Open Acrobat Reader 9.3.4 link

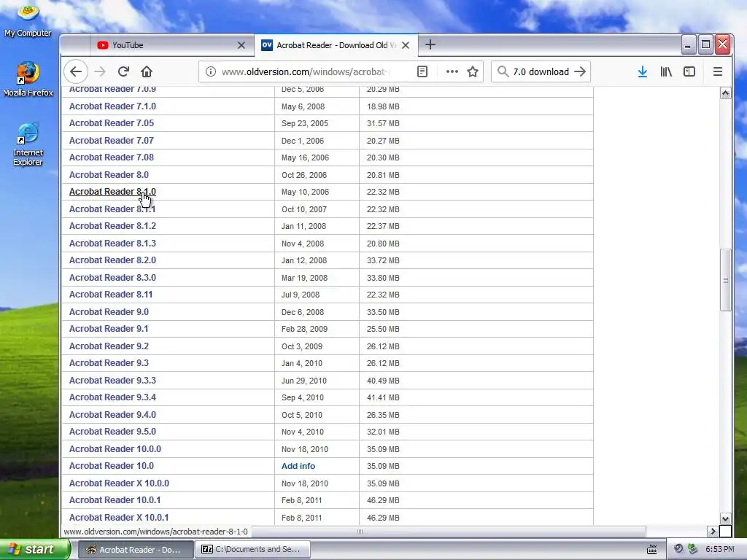coord(112,397)
